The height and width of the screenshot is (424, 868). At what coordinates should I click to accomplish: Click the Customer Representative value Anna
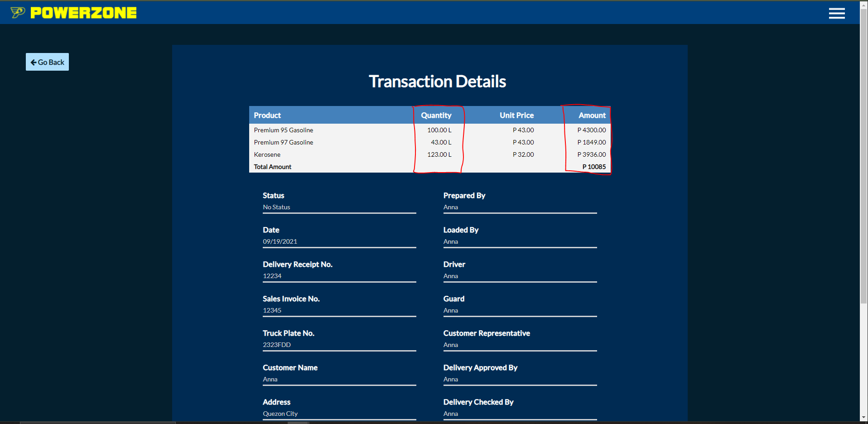coord(450,345)
